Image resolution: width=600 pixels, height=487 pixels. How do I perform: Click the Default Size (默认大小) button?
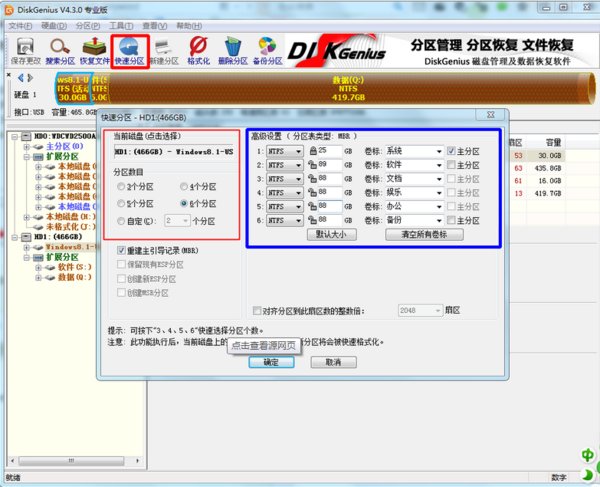(x=332, y=235)
